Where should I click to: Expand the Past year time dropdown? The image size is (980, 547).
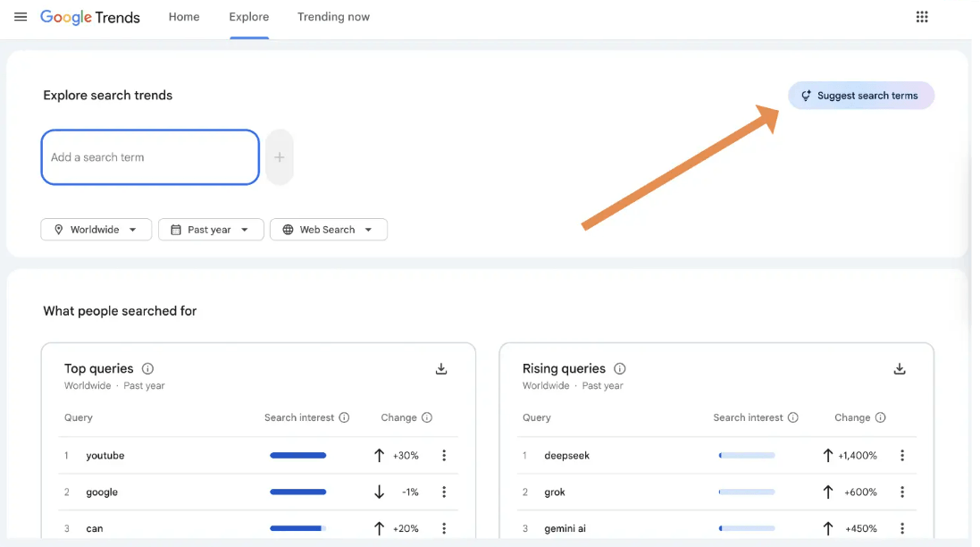click(211, 230)
